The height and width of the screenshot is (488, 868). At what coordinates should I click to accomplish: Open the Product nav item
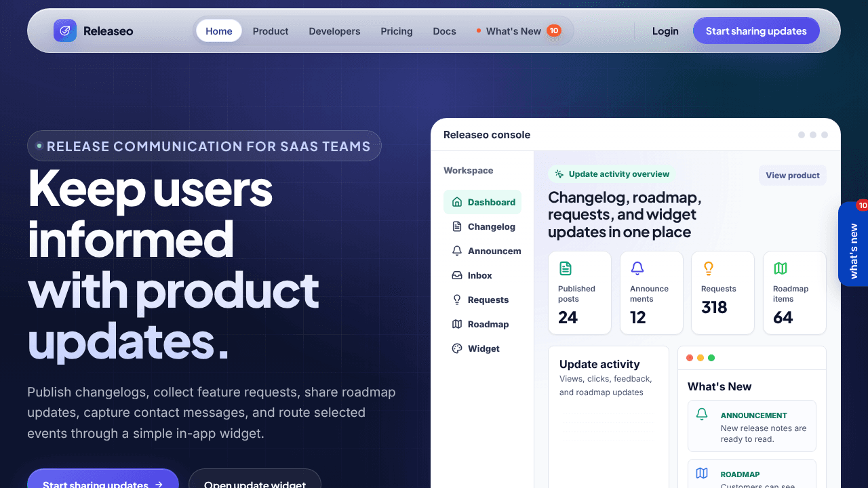pos(271,31)
